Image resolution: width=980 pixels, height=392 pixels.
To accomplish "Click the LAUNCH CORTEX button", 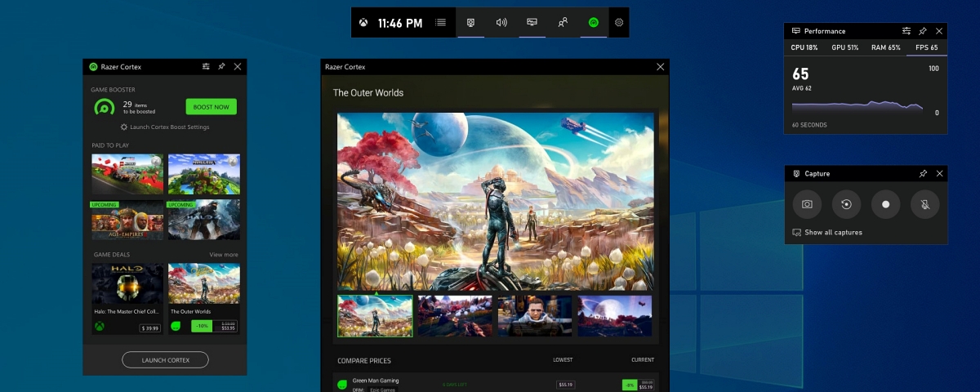I will click(x=165, y=360).
